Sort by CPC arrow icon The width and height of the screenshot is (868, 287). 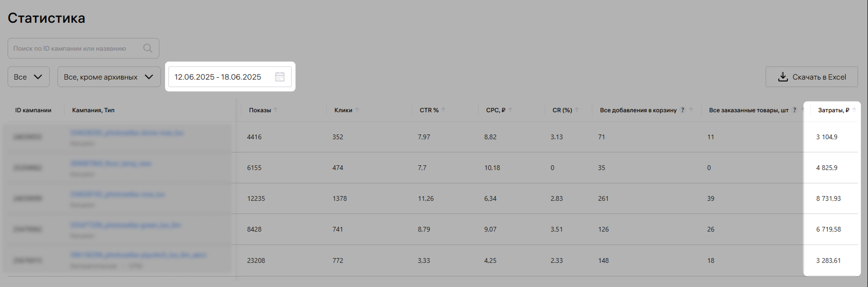point(510,110)
